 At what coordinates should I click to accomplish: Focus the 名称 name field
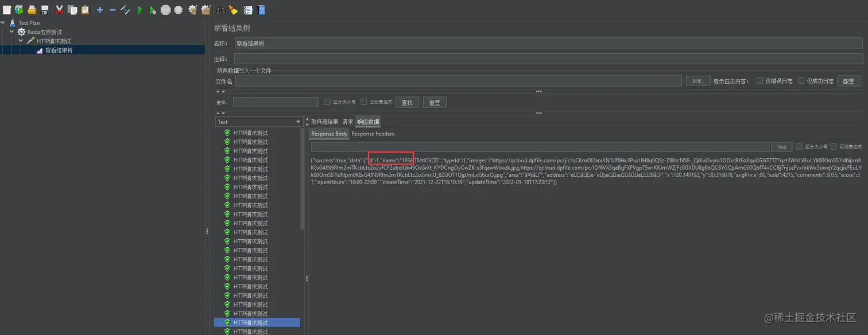[x=548, y=43]
